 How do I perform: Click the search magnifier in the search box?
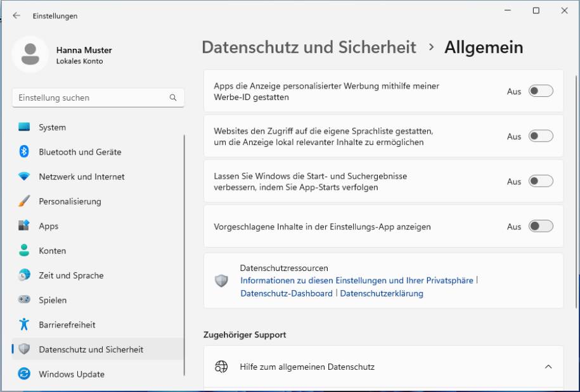tap(172, 98)
